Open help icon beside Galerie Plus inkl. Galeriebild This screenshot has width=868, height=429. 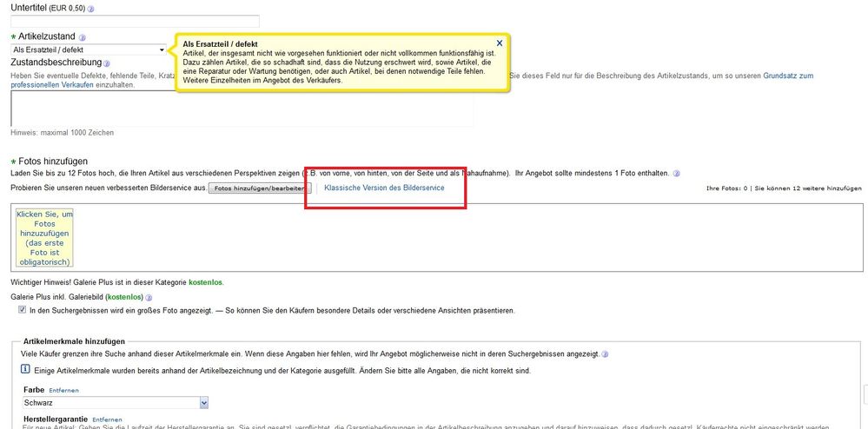149,297
